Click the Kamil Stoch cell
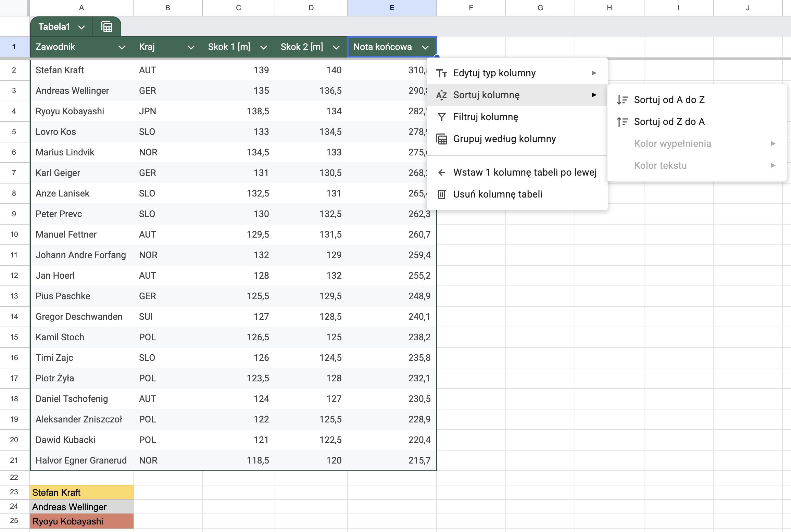Viewport: 791px width, 532px height. click(x=60, y=337)
